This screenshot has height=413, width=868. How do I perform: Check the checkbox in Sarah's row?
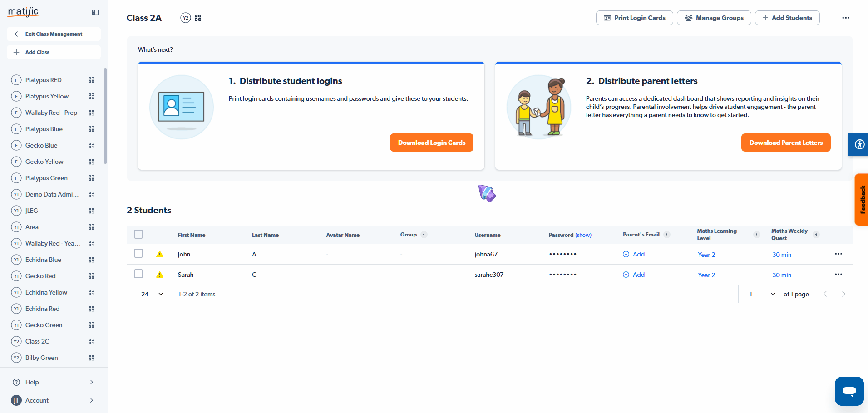pyautogui.click(x=138, y=274)
